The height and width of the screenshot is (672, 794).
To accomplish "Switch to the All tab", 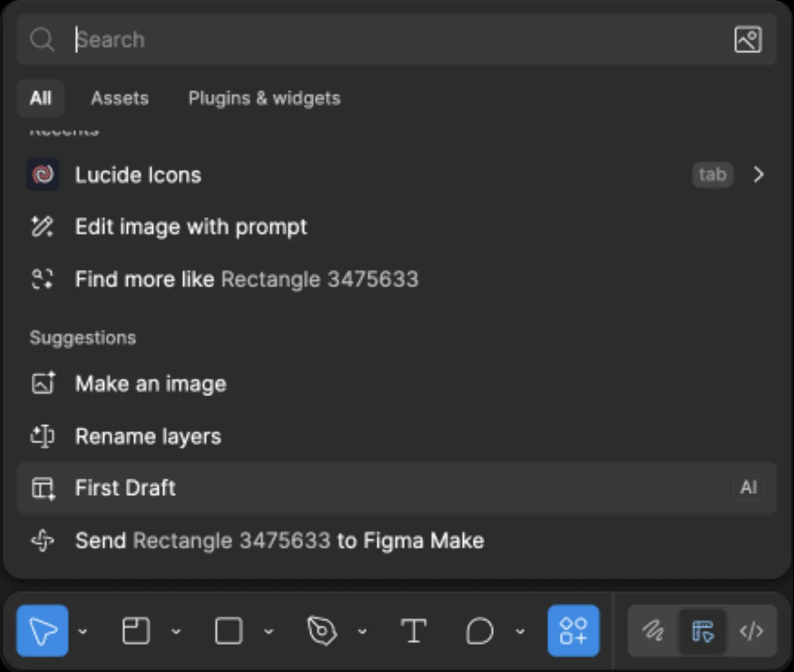I will pyautogui.click(x=40, y=98).
